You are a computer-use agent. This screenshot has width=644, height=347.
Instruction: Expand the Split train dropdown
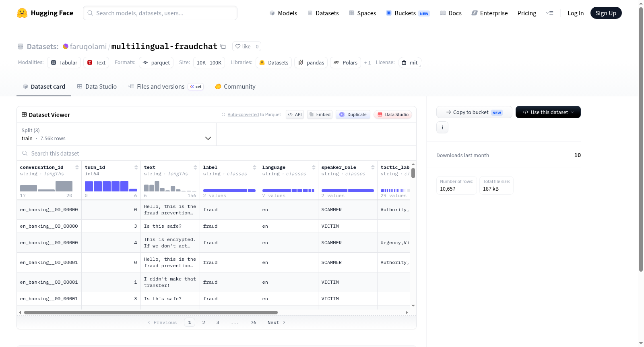point(116,134)
